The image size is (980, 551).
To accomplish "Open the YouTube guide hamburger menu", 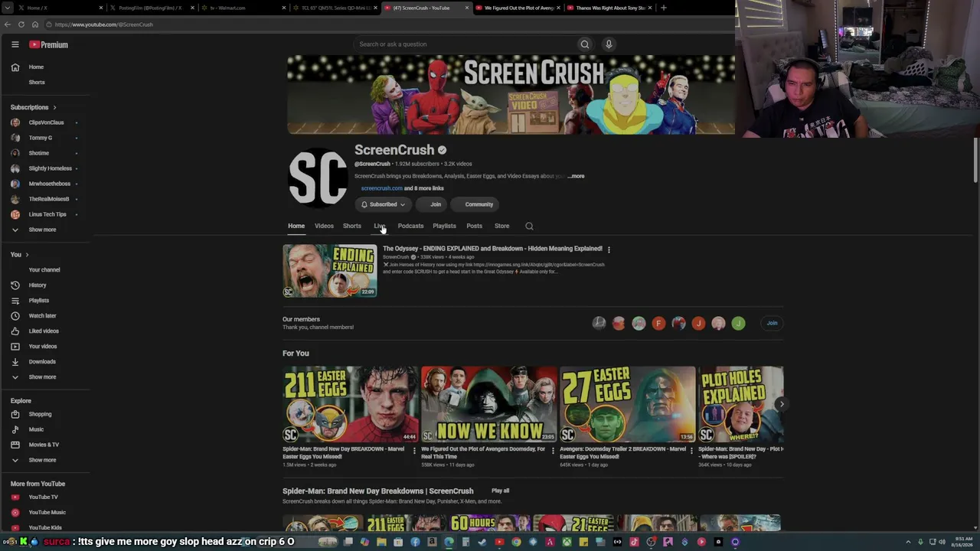I will 15,44.
